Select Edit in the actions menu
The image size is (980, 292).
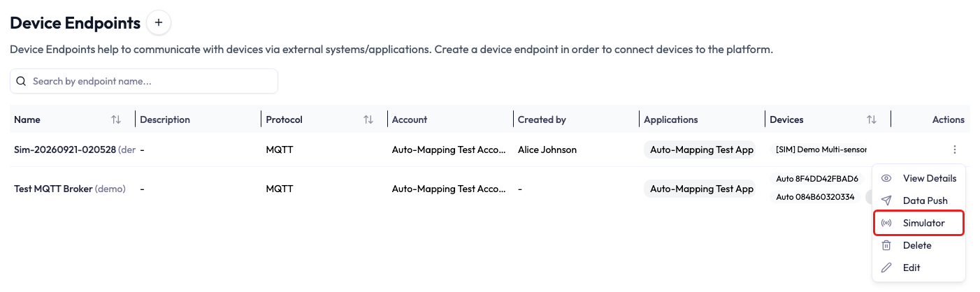point(919,268)
